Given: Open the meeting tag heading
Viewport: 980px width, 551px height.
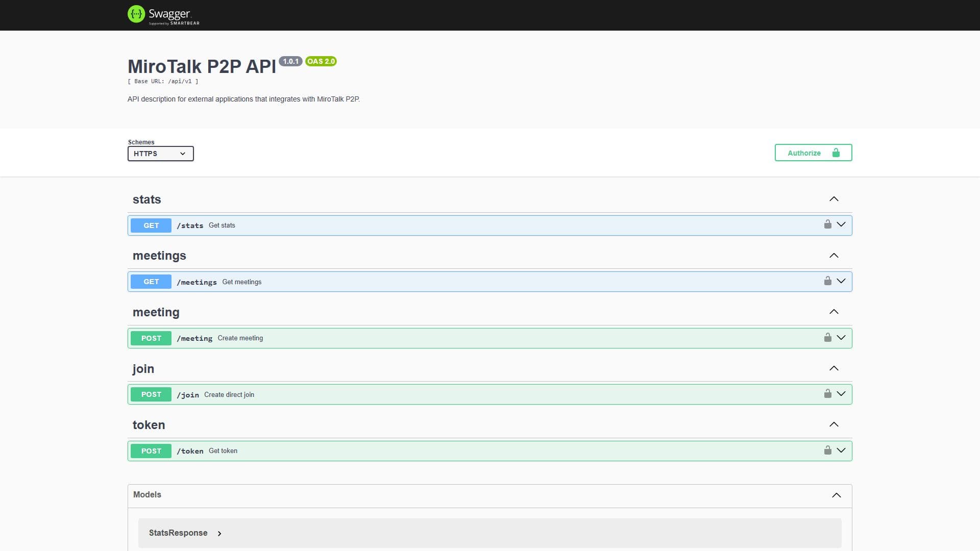Looking at the screenshot, I should click(x=156, y=312).
